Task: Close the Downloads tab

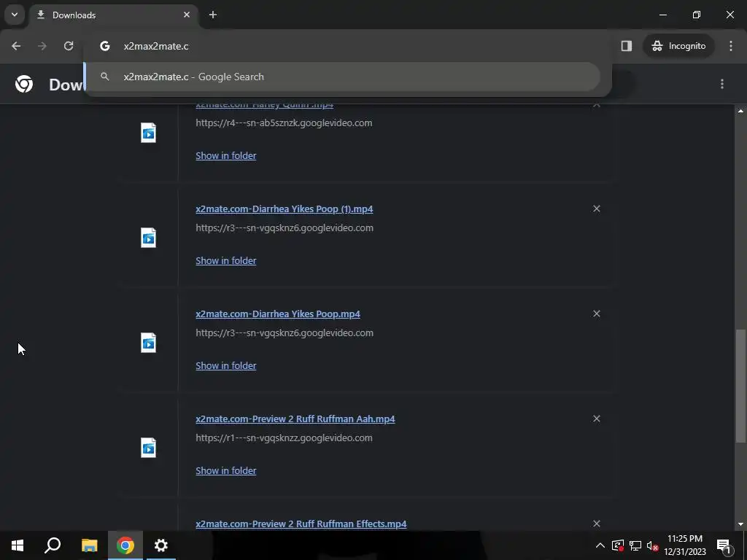Action: [187, 15]
